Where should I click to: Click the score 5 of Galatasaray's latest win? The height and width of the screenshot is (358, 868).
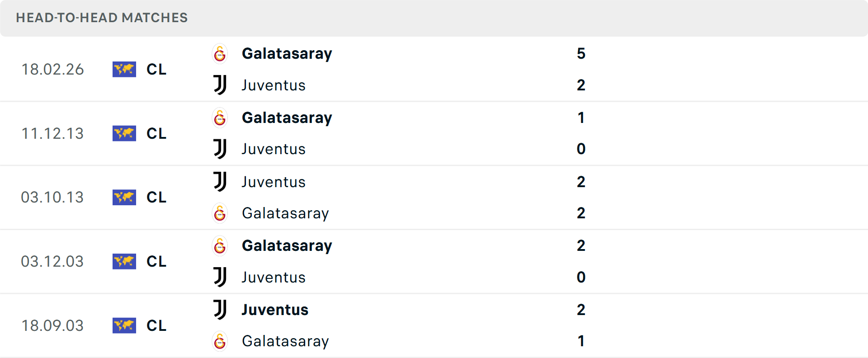(x=581, y=53)
